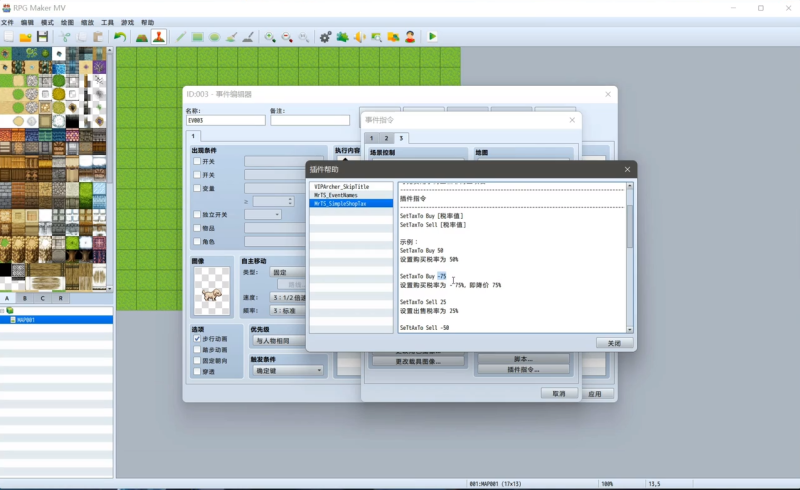Open the 类型 固定 dropdown
Screen dimensions: 800x490
287,272
